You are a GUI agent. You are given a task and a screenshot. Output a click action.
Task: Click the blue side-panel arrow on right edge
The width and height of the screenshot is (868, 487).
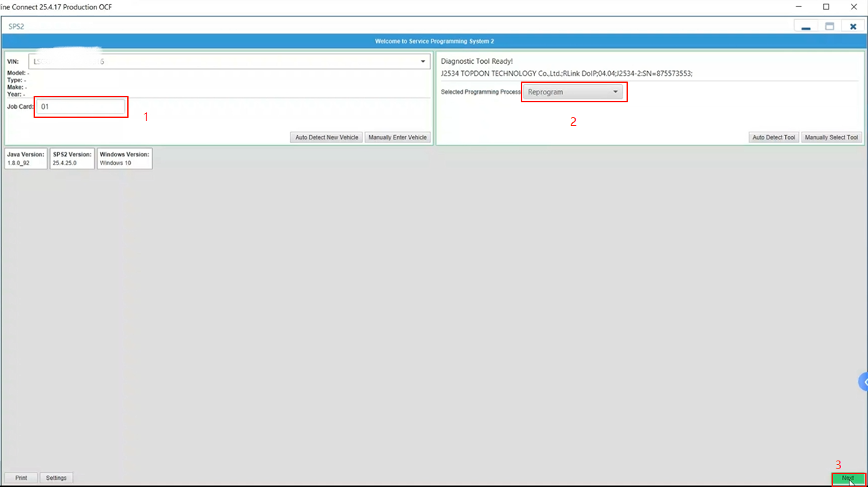(862, 382)
